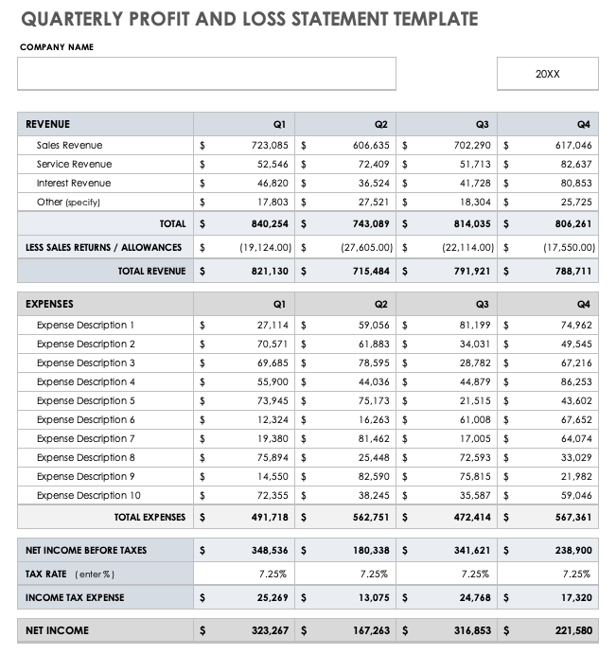Select the REVENUE section header

tap(48, 124)
